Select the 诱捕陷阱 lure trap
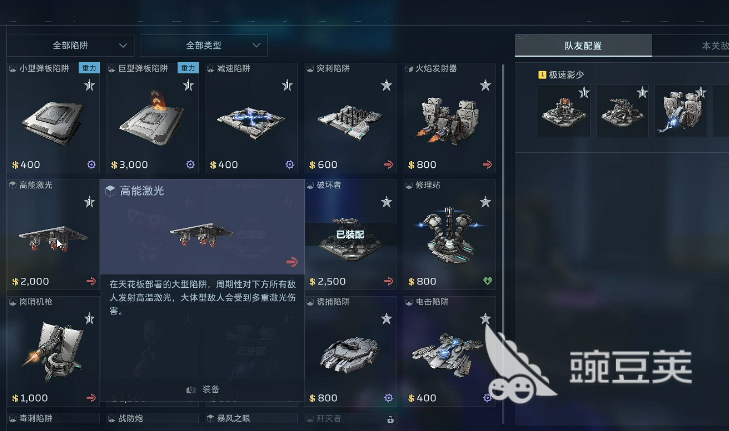Image resolution: width=729 pixels, height=431 pixels. click(351, 351)
